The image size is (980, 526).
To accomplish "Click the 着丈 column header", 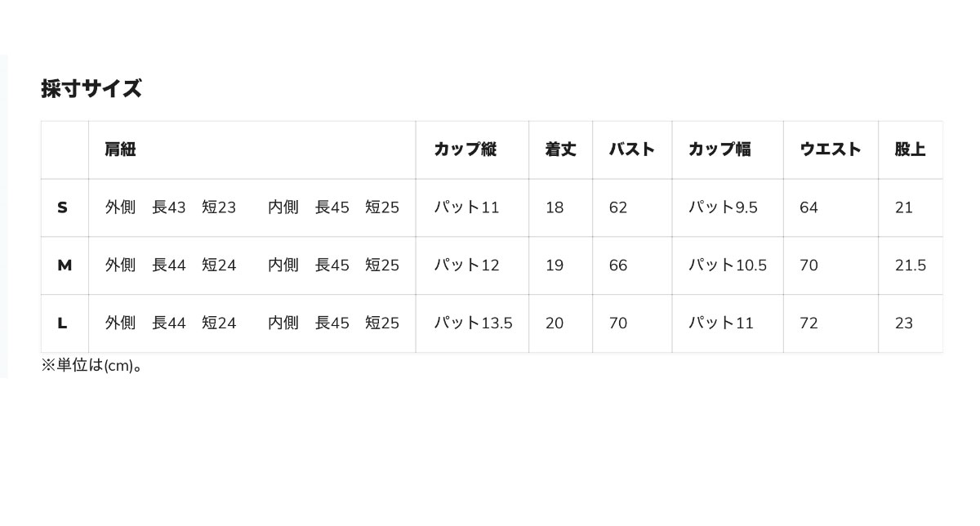I will coord(560,149).
